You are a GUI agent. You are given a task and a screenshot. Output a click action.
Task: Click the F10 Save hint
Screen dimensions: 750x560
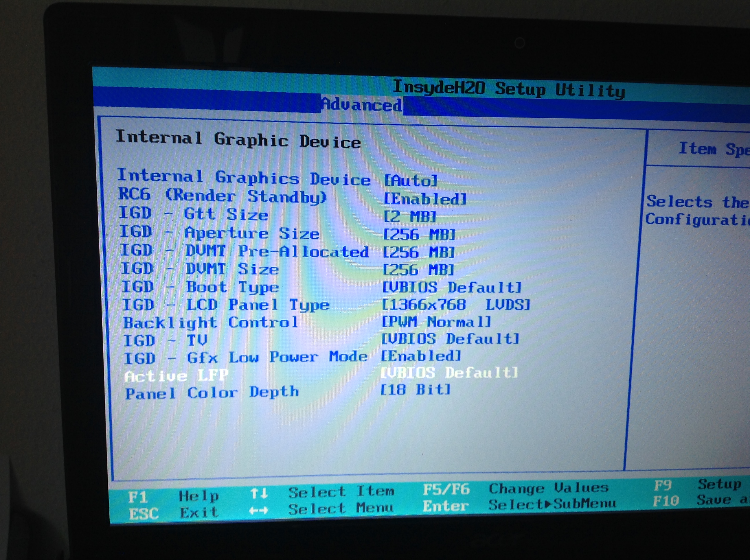666,501
